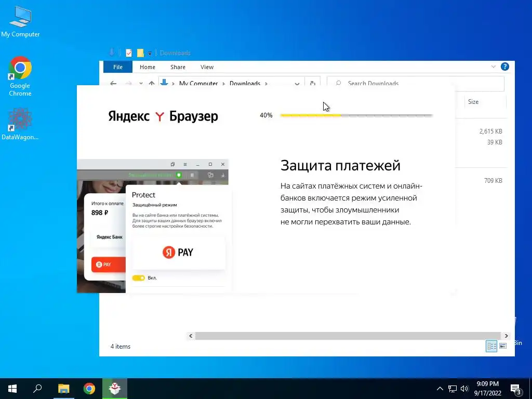
Task: Switch to Large icons view
Action: (x=503, y=346)
